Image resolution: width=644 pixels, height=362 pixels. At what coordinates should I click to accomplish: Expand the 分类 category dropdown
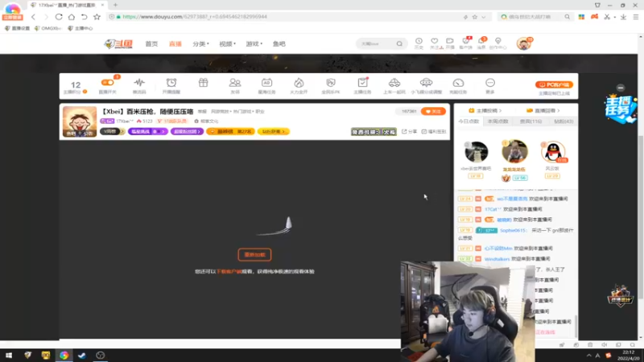(200, 43)
